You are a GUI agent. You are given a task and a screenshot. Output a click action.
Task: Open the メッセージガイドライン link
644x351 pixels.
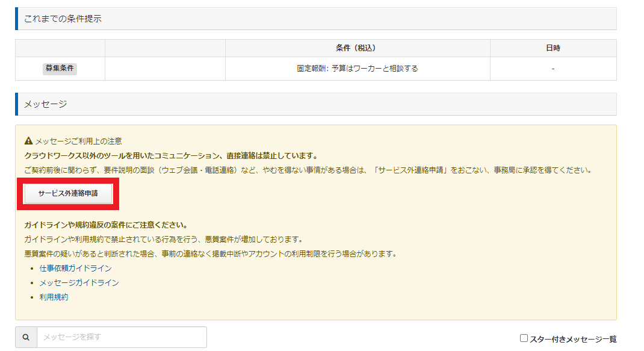[79, 282]
